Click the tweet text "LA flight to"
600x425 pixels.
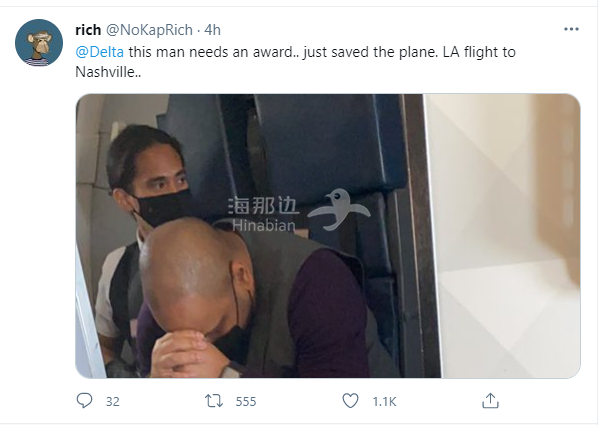click(x=479, y=52)
